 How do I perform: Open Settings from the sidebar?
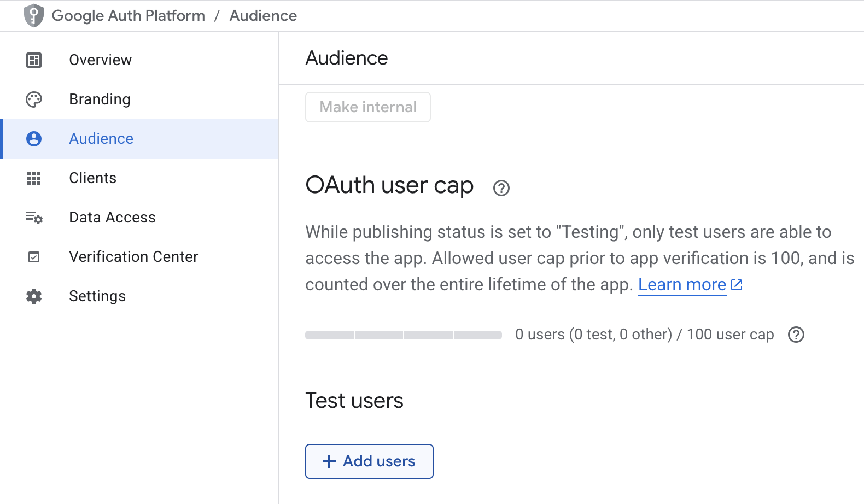coord(140,296)
